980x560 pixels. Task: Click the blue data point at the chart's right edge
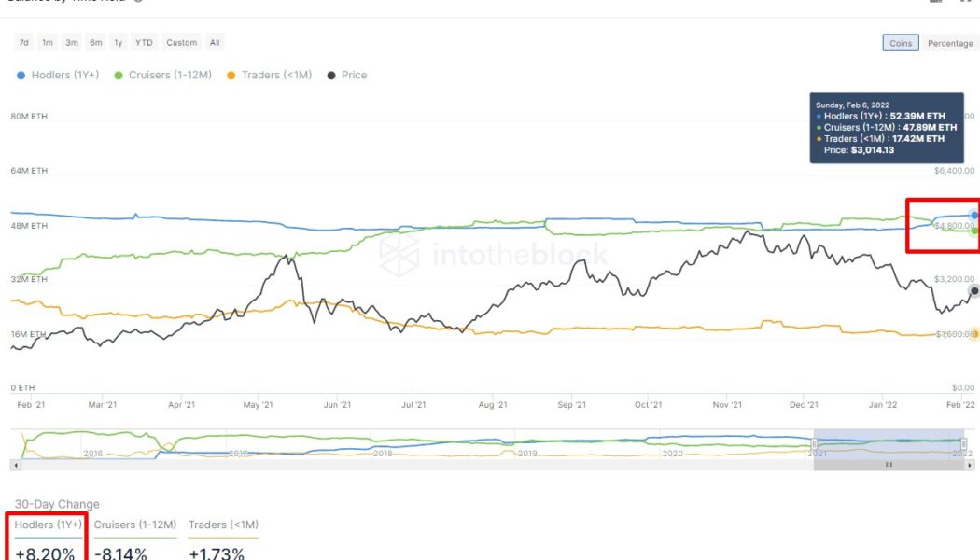(x=973, y=215)
